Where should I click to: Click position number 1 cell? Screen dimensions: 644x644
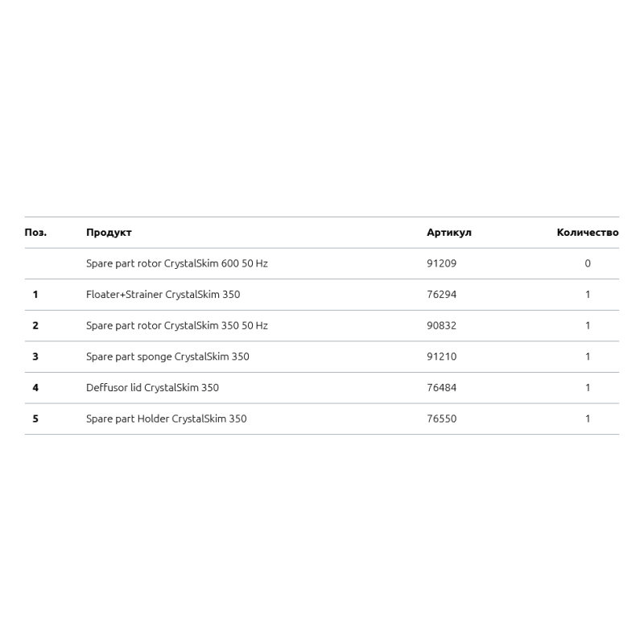(x=35, y=295)
